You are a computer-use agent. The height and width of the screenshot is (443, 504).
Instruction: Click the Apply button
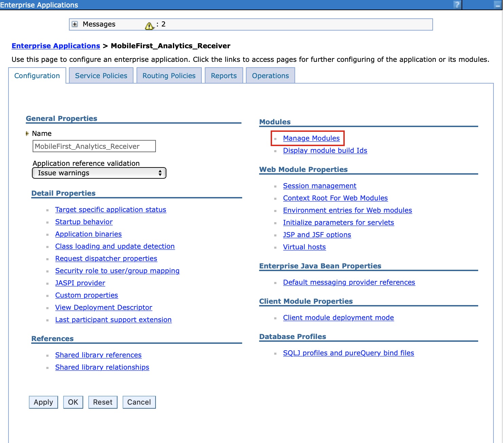pos(43,402)
